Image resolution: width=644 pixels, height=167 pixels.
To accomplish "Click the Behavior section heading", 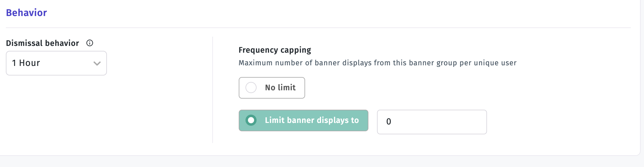I will click(26, 13).
